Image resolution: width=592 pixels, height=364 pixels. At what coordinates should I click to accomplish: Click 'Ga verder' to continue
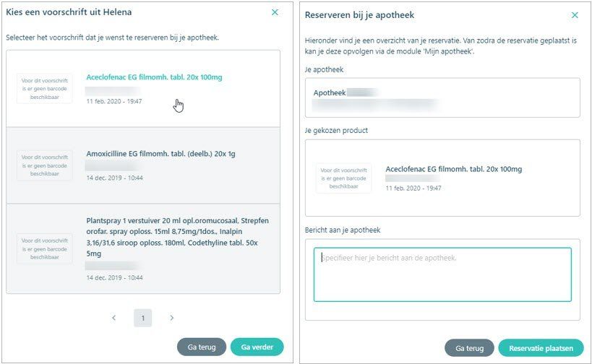click(257, 347)
